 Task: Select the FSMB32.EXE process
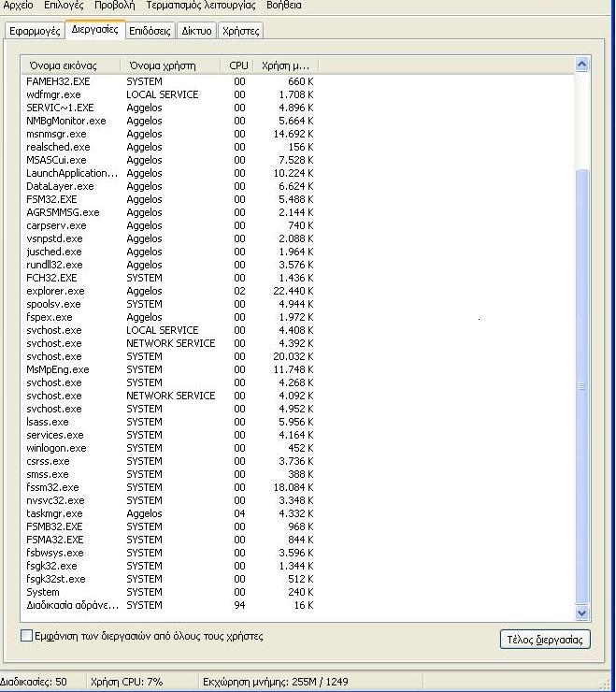169,526
